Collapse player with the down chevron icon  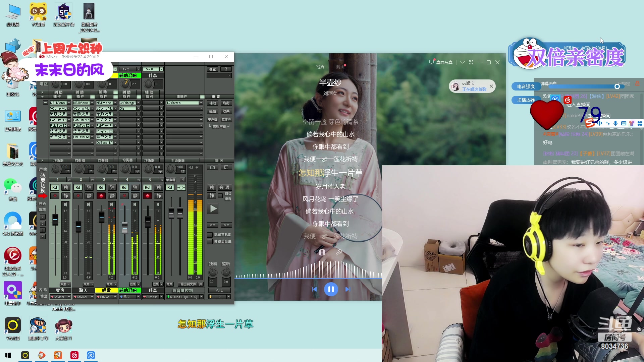click(463, 62)
